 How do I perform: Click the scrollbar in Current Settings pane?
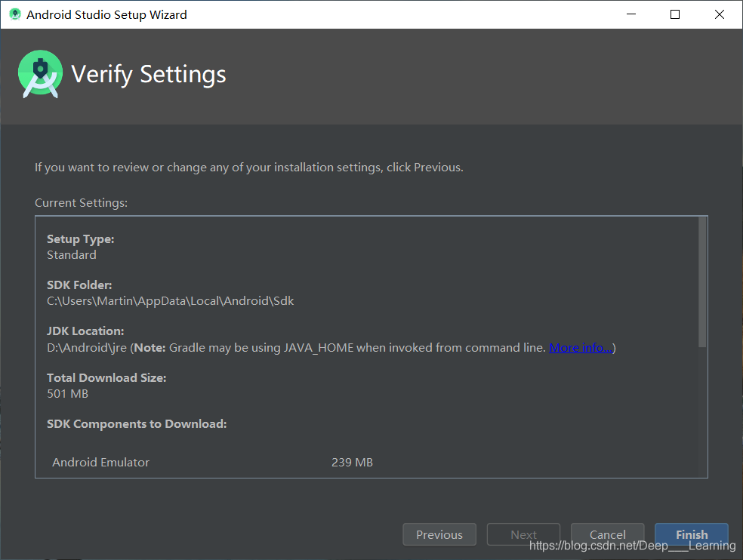coord(702,282)
